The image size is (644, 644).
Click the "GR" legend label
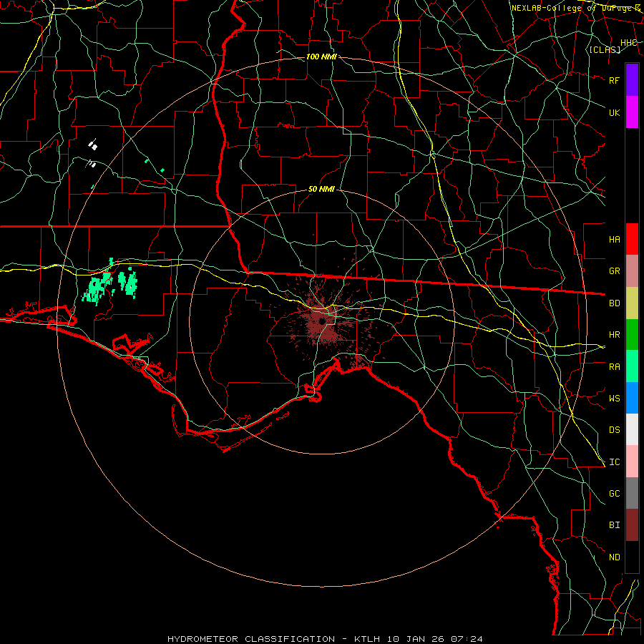pos(615,271)
